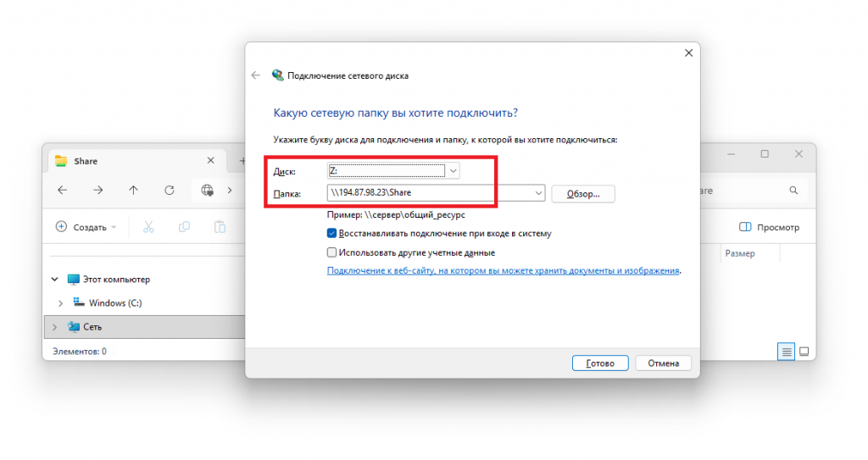Sort by the Размер column header
Viewport: 868px width, 460px height.
pos(740,253)
